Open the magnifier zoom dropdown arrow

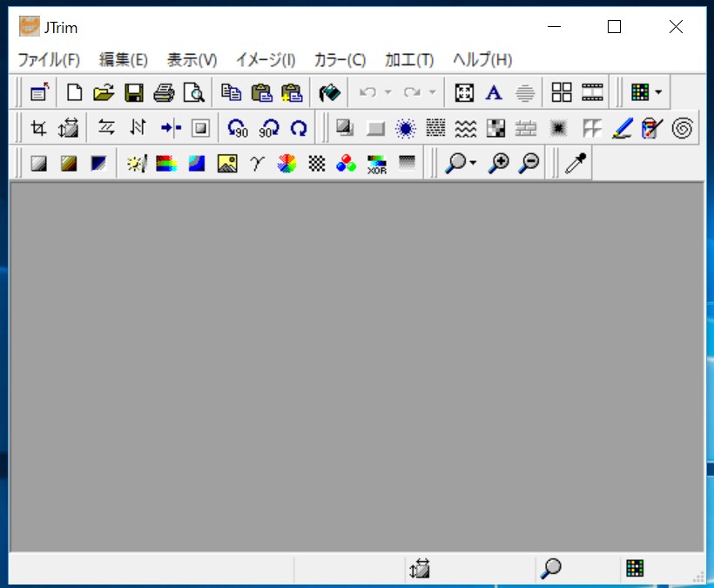473,164
